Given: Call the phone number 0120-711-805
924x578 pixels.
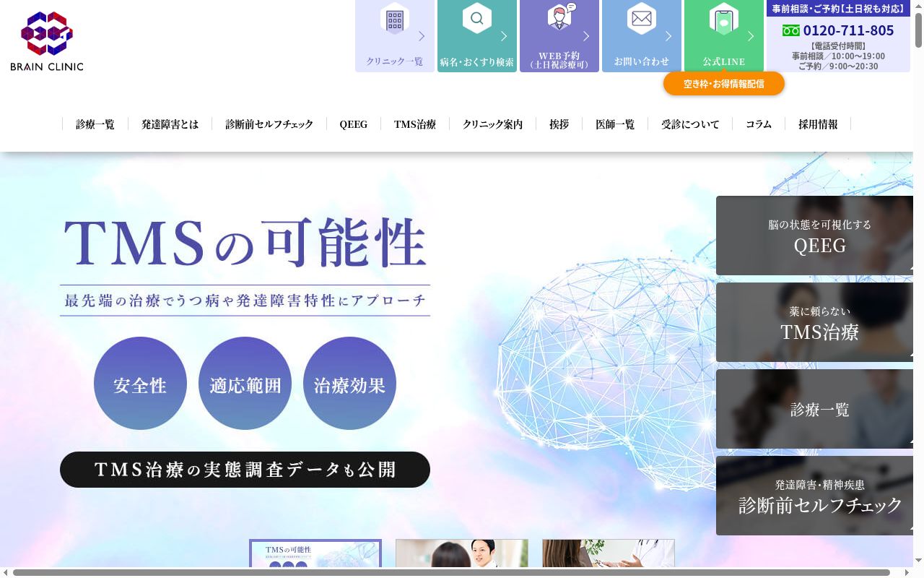Looking at the screenshot, I should (x=848, y=31).
